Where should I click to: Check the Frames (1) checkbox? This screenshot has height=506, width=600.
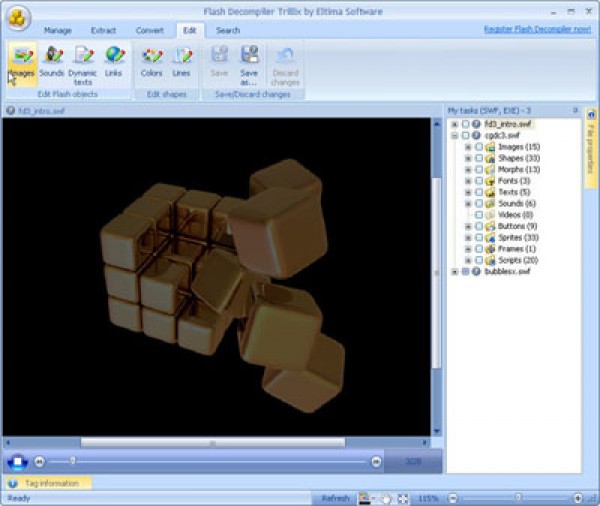pyautogui.click(x=479, y=249)
